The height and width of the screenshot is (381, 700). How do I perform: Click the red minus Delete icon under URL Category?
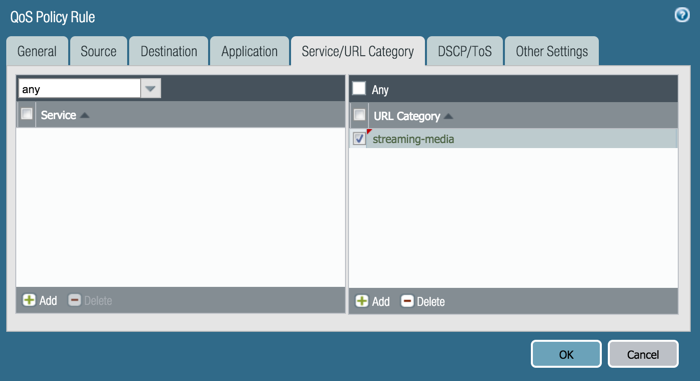[407, 301]
